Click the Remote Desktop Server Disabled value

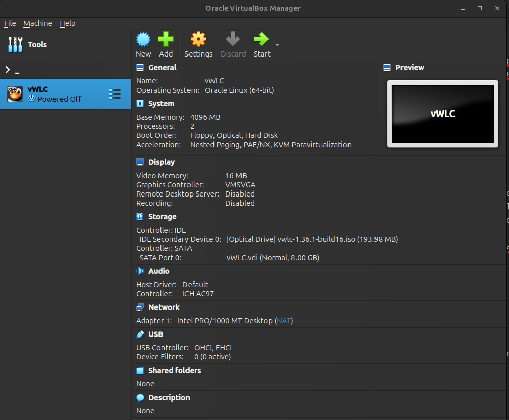240,194
